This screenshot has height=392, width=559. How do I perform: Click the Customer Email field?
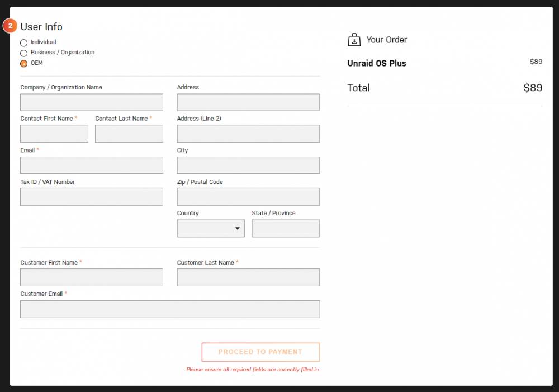pyautogui.click(x=170, y=309)
